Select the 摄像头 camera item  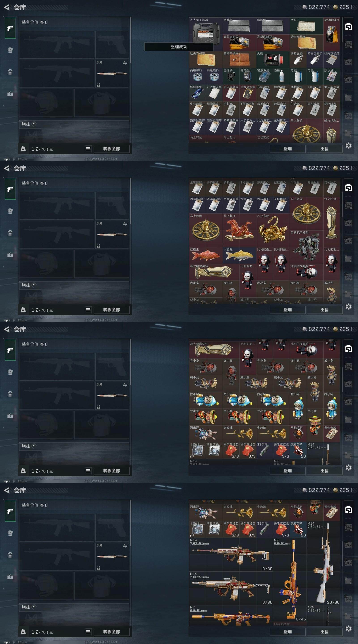pyautogui.click(x=231, y=76)
